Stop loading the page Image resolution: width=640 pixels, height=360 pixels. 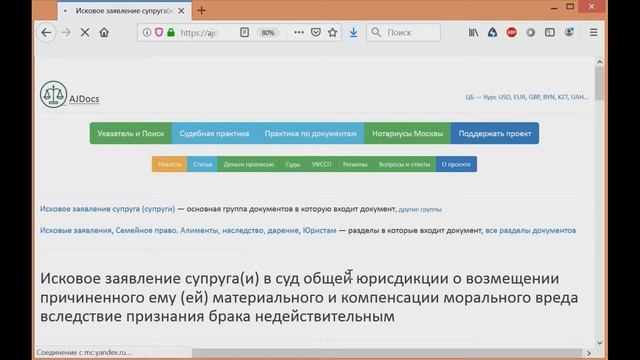click(x=85, y=32)
